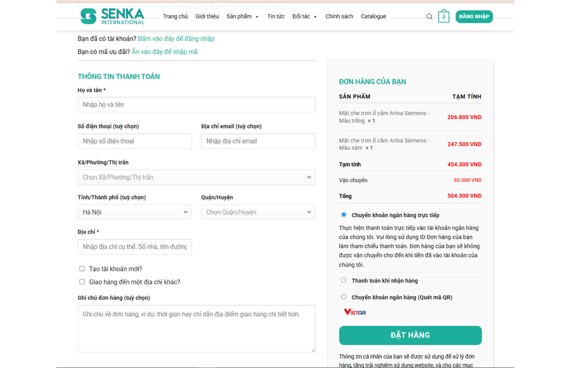Expand the Sản phẩm menu
The image size is (588, 368).
(242, 17)
